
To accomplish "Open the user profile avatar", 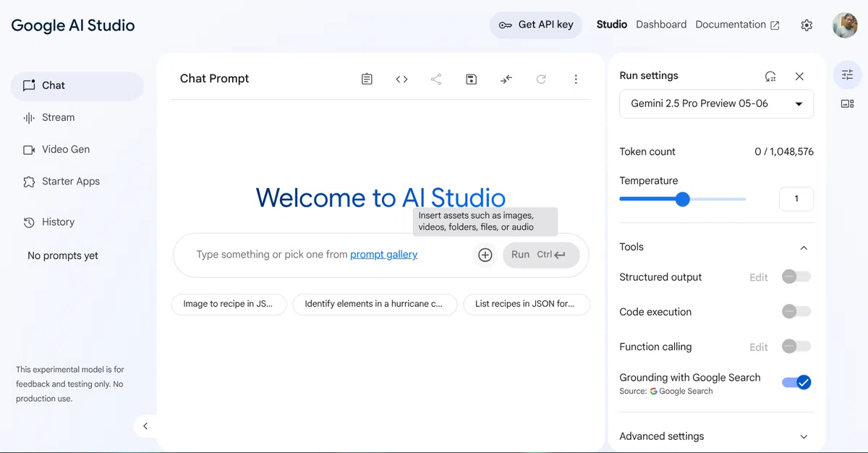I will pos(845,25).
